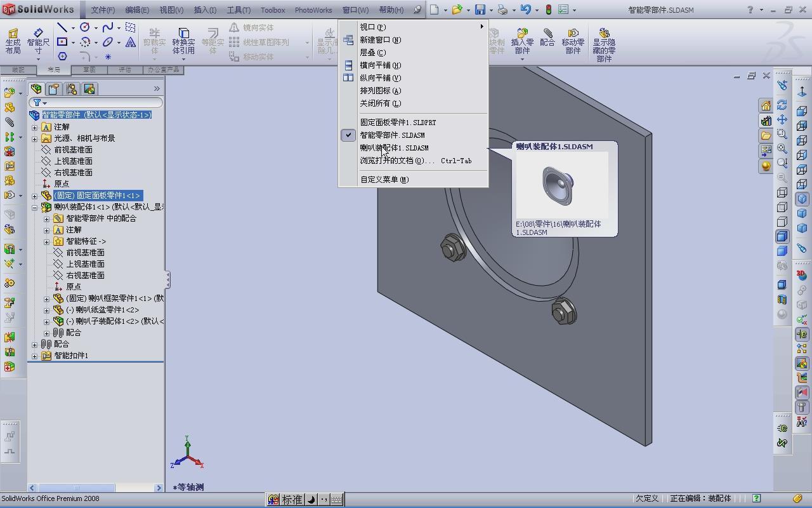Image resolution: width=812 pixels, height=508 pixels.
Task: Click the New document icon
Action: coord(435,10)
